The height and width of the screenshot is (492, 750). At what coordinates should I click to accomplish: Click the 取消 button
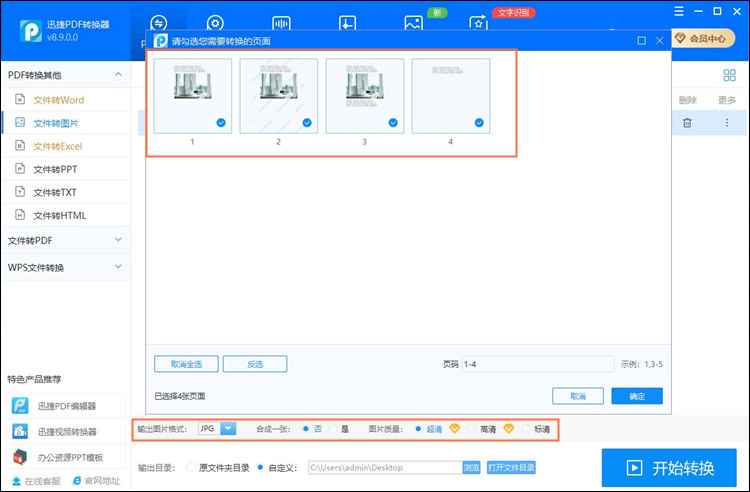tap(578, 396)
